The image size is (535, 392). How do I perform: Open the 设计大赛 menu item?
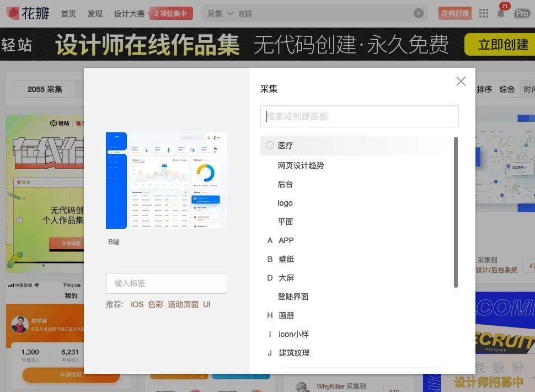pos(129,14)
